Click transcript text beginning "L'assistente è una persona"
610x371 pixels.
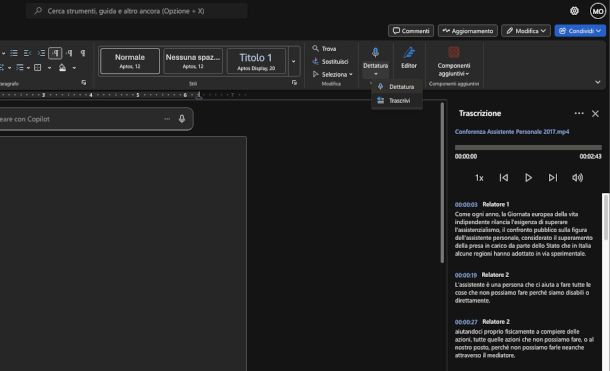[523, 292]
